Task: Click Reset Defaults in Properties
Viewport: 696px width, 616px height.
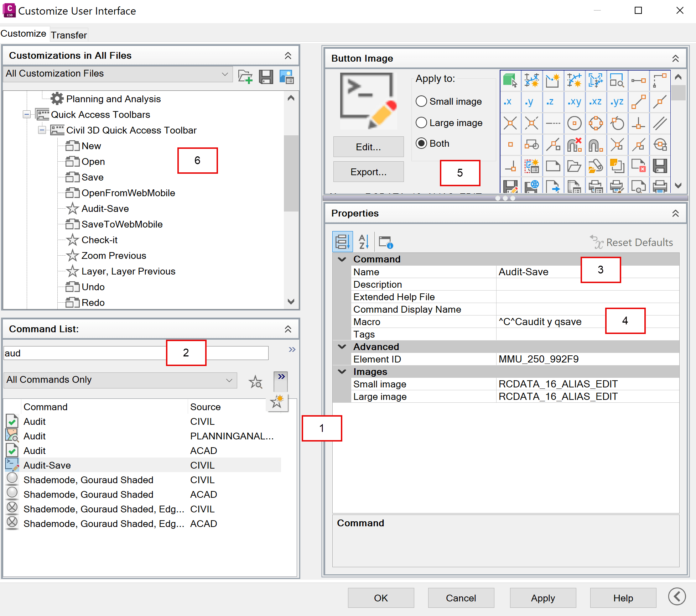Action: coord(631,242)
